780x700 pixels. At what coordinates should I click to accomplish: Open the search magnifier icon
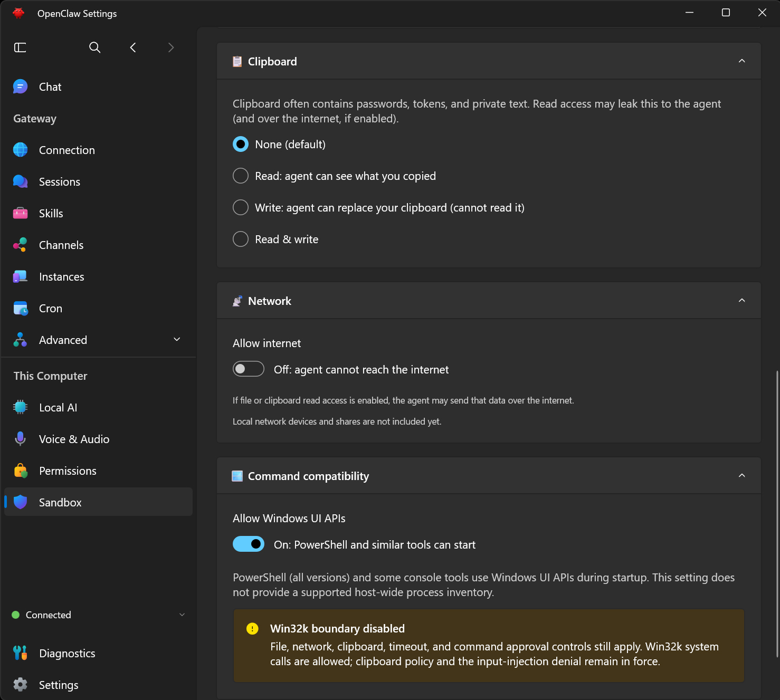click(95, 47)
